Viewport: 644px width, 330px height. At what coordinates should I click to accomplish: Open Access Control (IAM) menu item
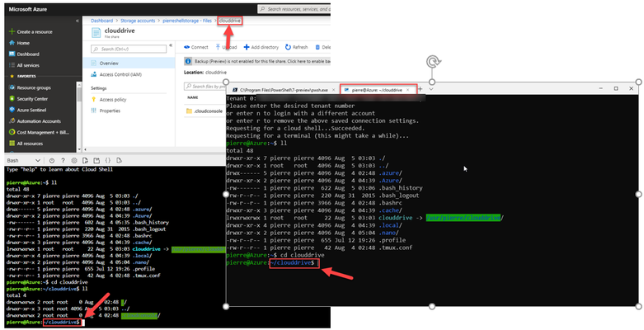[116, 74]
